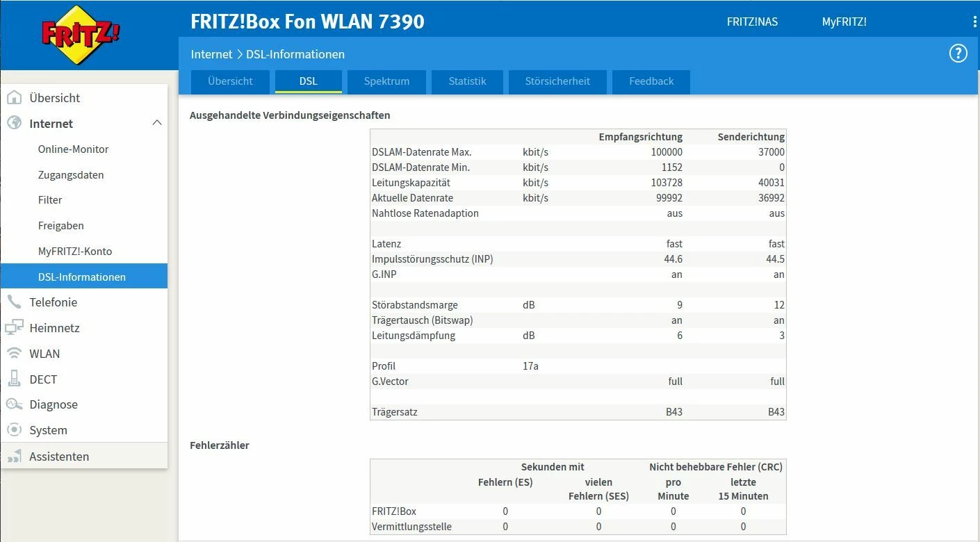Click the Leitungskapazität row label
This screenshot has height=542, width=980.
point(411,183)
